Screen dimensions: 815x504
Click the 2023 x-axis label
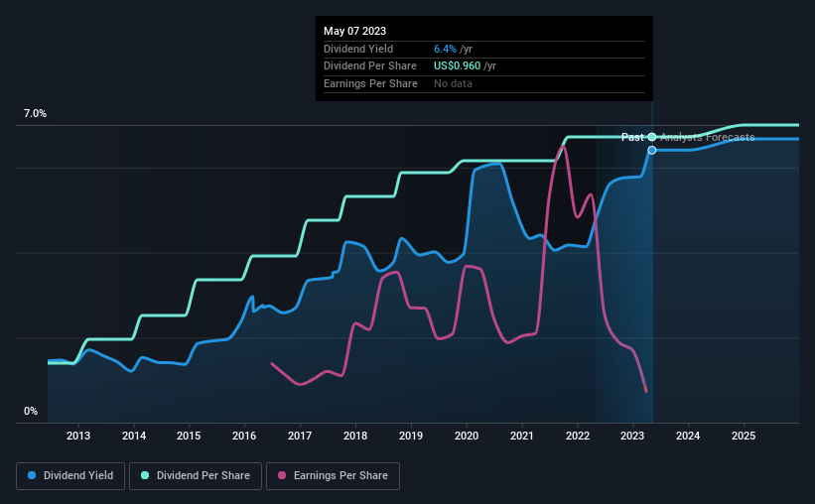(x=632, y=436)
